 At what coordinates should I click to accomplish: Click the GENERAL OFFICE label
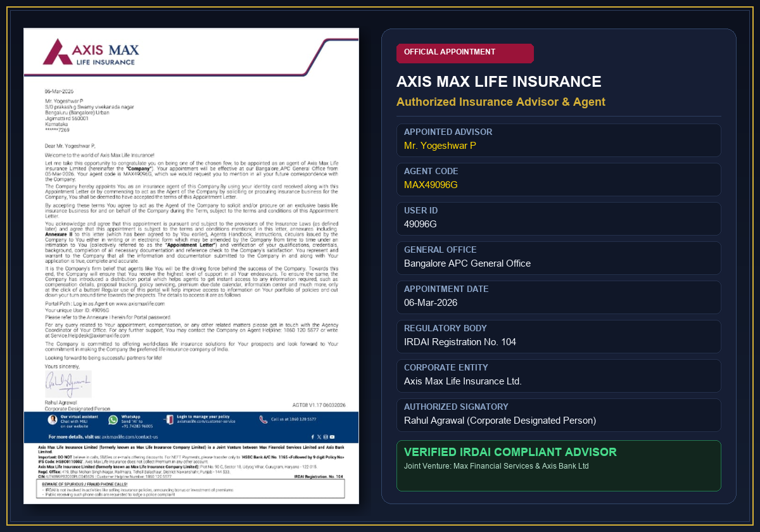pos(440,250)
